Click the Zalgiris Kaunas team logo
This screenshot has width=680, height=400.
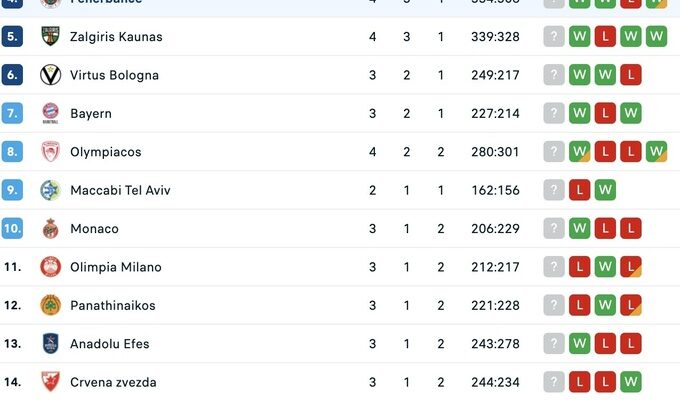click(50, 37)
